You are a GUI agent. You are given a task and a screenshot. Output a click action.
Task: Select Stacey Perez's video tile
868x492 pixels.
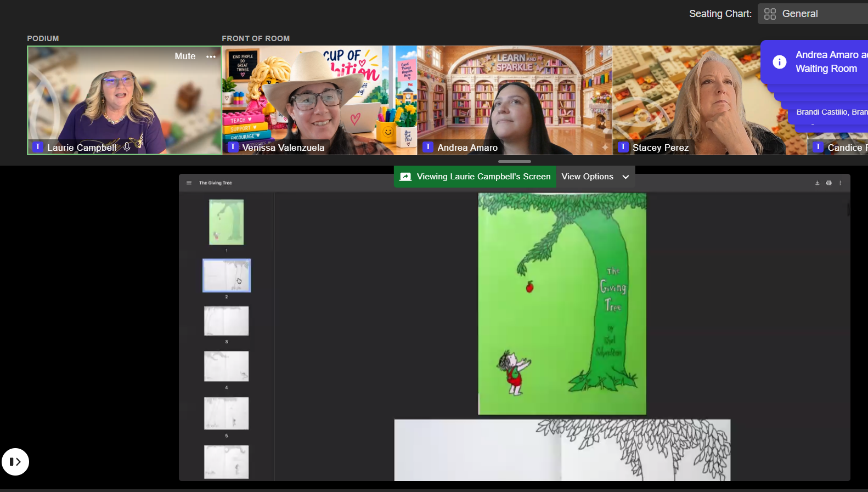pyautogui.click(x=709, y=100)
